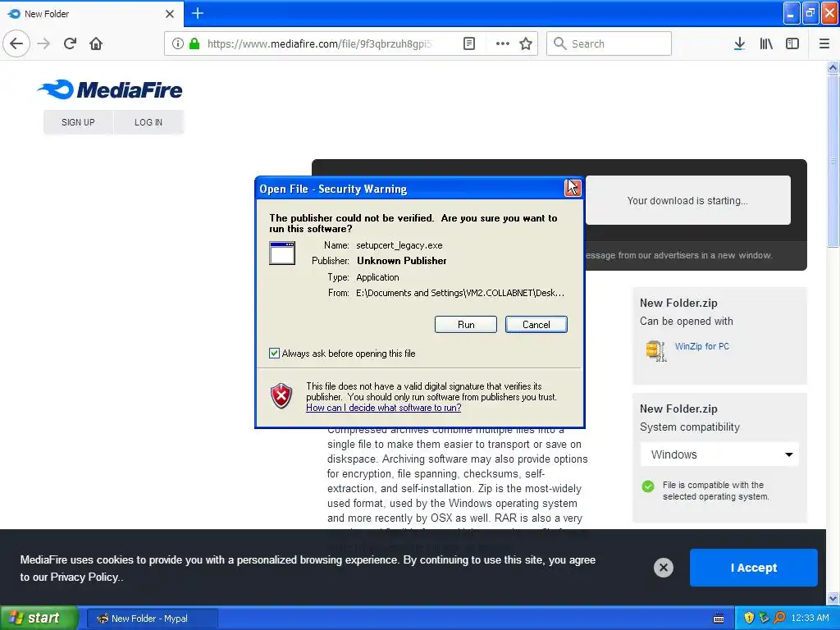840x630 pixels.
Task: Open the Start menu
Action: [39, 618]
